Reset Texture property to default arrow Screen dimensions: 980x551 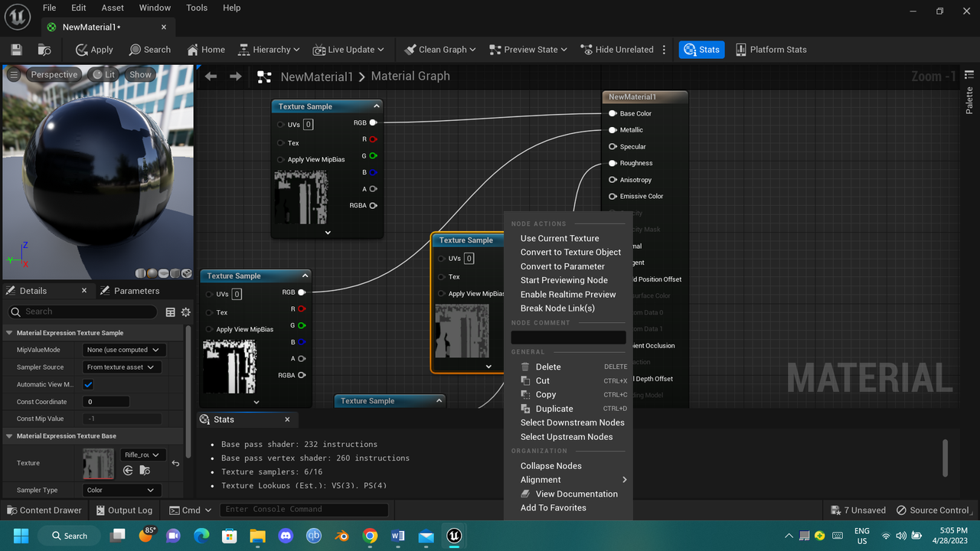coord(175,463)
